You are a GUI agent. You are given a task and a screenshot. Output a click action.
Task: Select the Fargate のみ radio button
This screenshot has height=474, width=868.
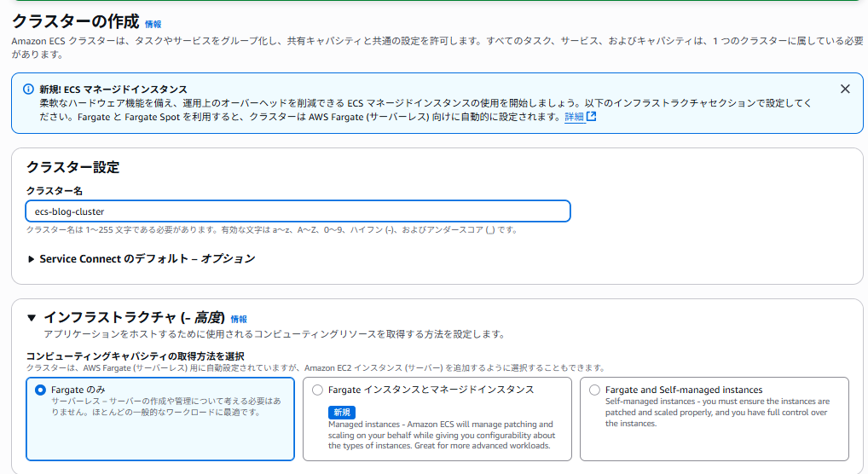click(x=39, y=390)
